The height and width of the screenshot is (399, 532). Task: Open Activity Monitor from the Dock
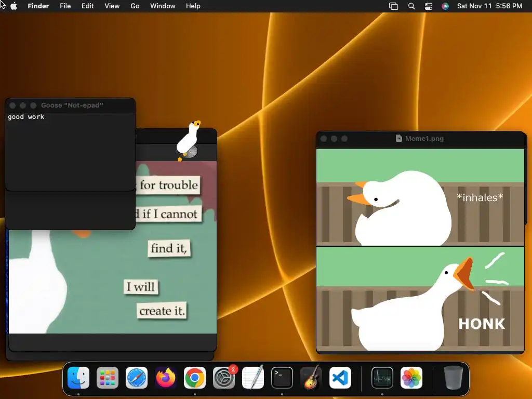pyautogui.click(x=382, y=378)
